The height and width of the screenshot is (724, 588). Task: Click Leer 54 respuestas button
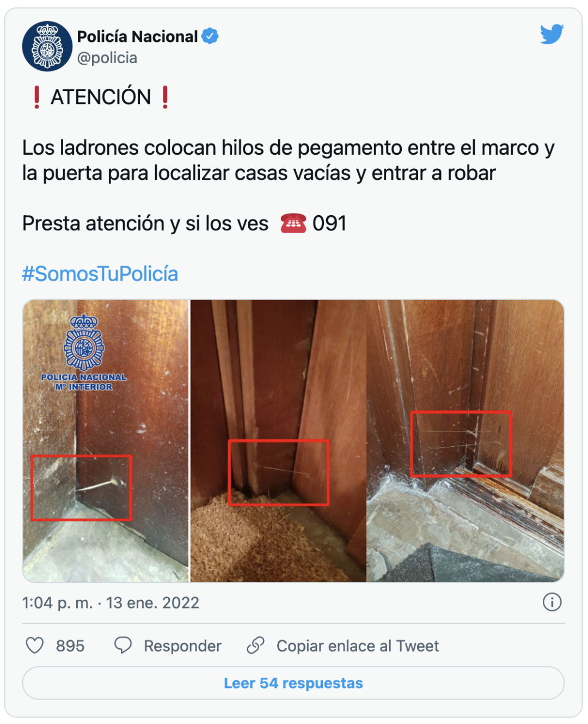coord(293,683)
